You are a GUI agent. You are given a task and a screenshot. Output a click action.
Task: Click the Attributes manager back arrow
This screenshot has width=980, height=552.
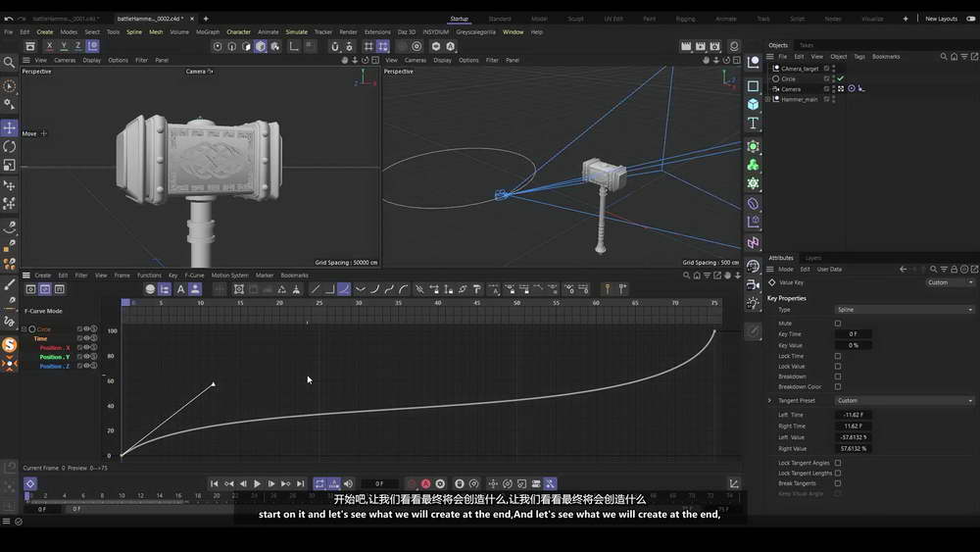point(904,270)
